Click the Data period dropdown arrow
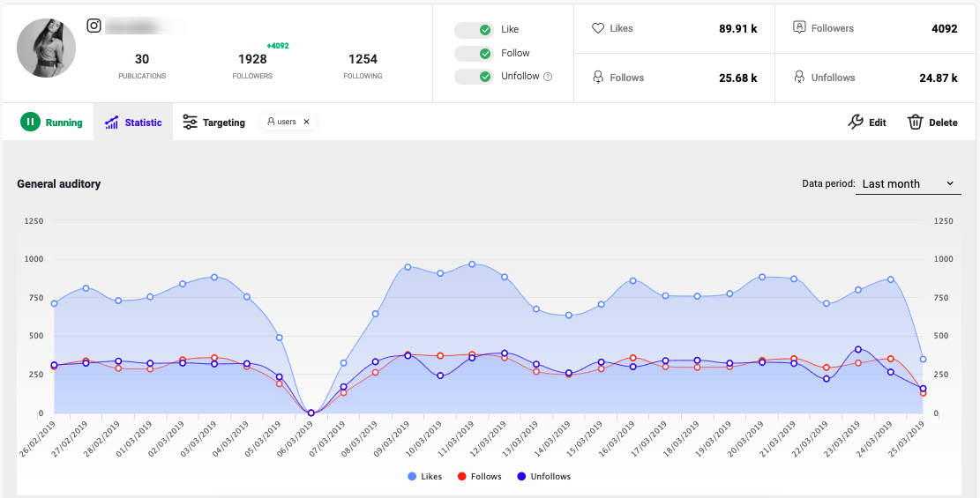 950,183
